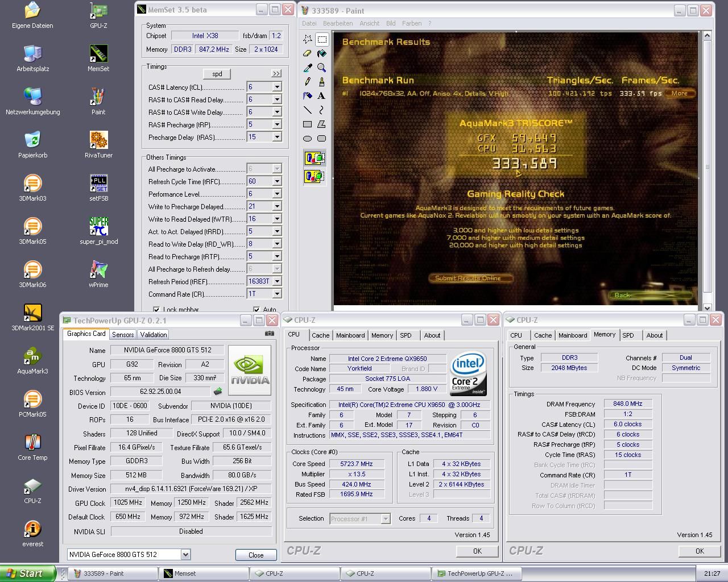Activate the Magnifier tool in Paint
Viewport: 728px width, 582px height.
322,68
